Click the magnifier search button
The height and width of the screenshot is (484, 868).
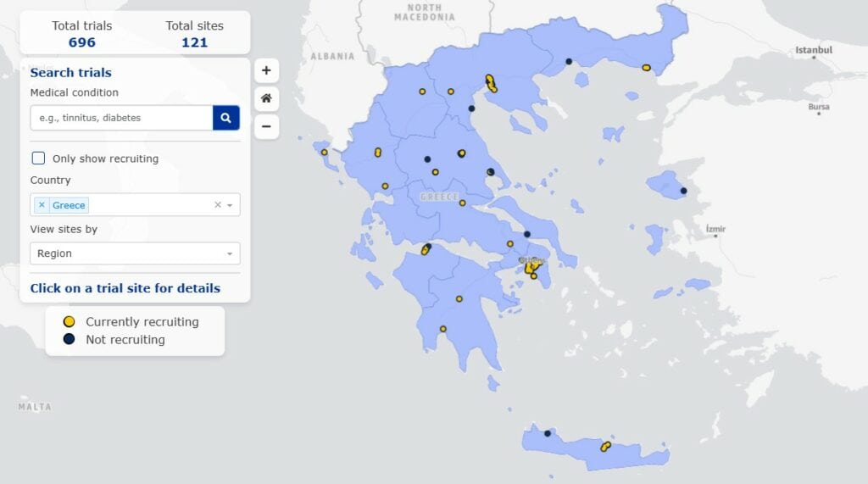[225, 118]
